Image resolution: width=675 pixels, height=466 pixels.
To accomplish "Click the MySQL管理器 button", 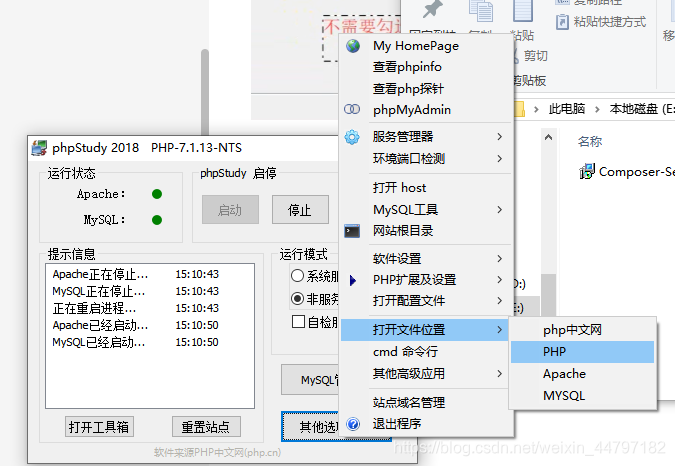I will click(x=310, y=380).
